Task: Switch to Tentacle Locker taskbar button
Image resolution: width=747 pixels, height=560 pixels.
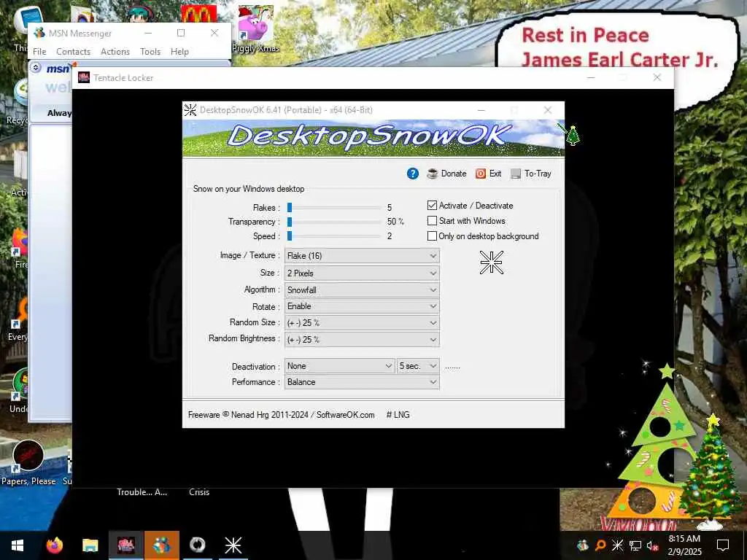Action: 125,545
